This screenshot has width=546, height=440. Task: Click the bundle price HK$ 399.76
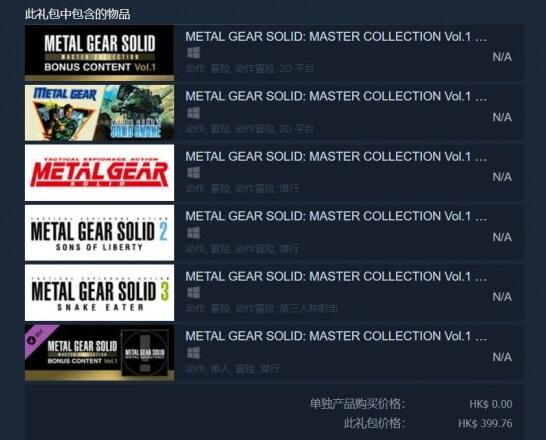(485, 424)
